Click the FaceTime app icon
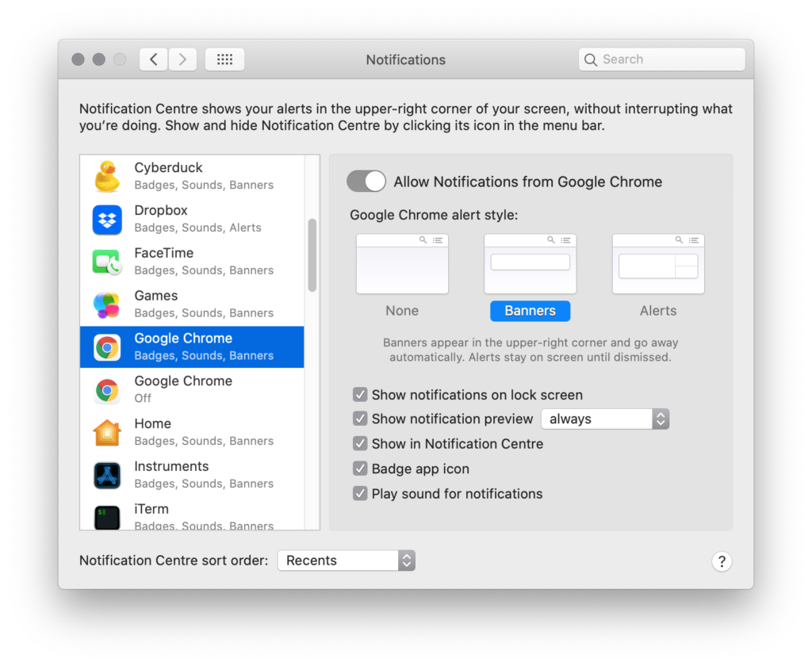Screen dimensions: 812x666 107,262
